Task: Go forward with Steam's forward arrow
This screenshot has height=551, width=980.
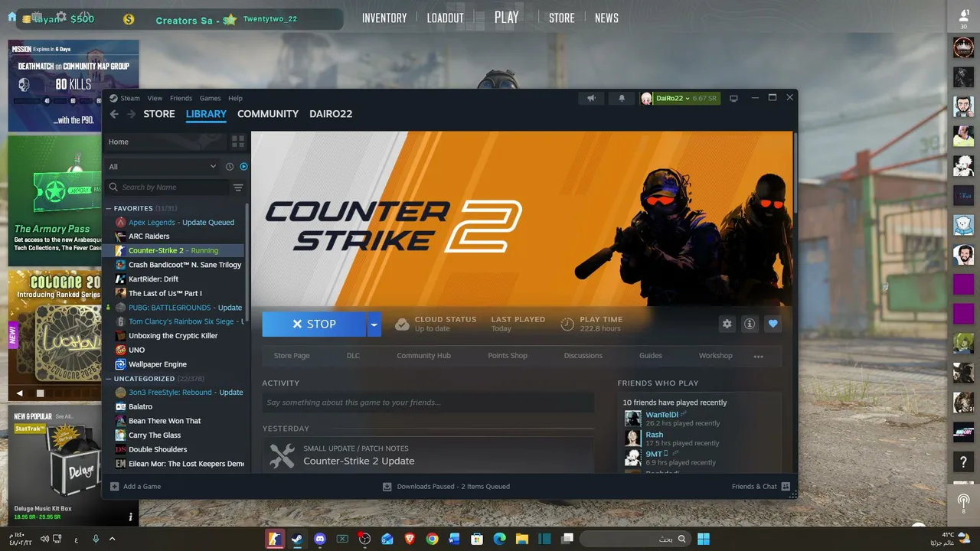Action: coord(131,114)
